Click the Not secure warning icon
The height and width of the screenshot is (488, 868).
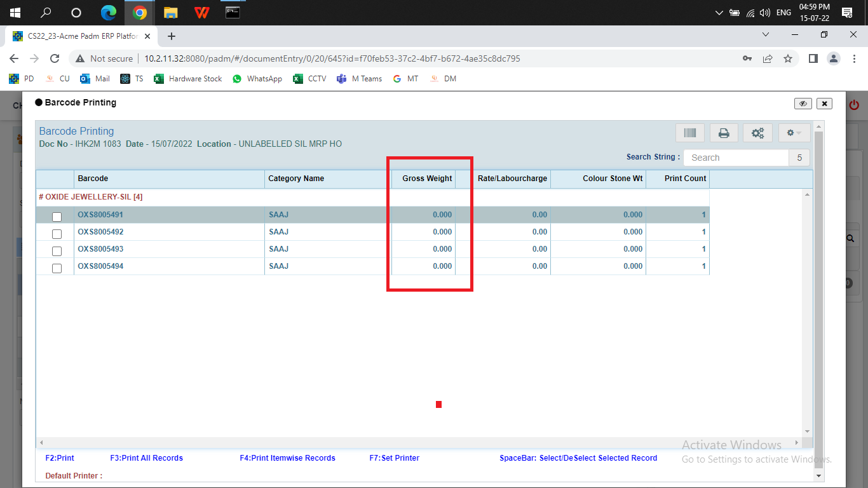80,58
